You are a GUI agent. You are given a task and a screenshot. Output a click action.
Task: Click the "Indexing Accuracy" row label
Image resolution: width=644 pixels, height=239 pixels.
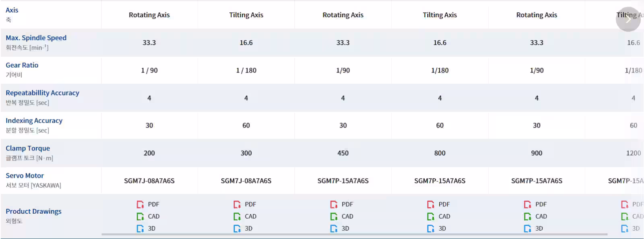[x=34, y=121]
